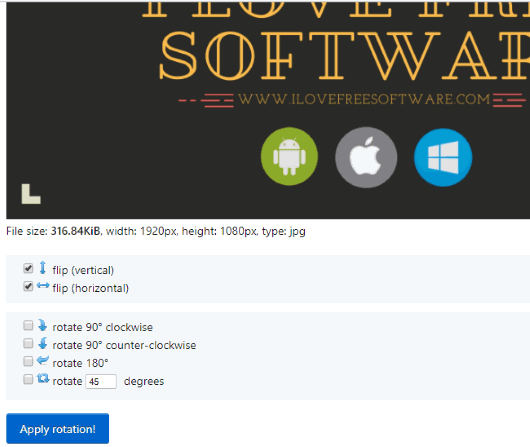530x447 pixels.
Task: Click the SOFTWARE heading in image preview
Action: [x=344, y=56]
